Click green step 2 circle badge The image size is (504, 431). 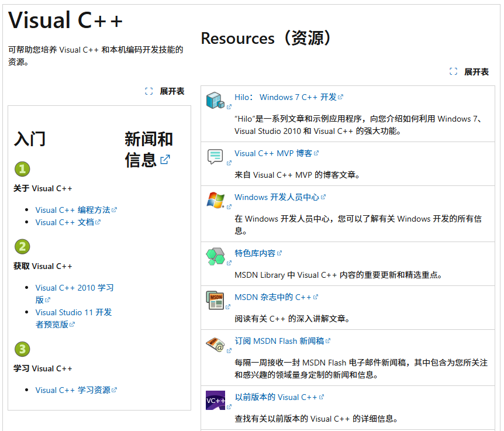[x=22, y=247]
